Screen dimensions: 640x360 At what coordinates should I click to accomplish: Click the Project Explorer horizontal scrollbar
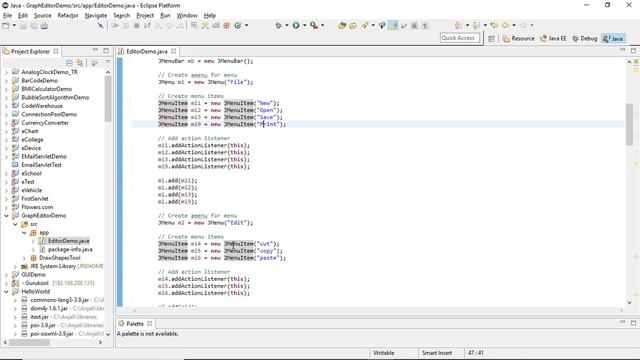tap(29, 342)
